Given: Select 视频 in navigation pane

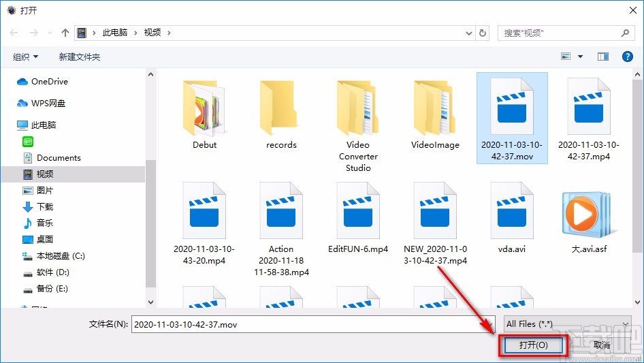Looking at the screenshot, I should click(73, 174).
